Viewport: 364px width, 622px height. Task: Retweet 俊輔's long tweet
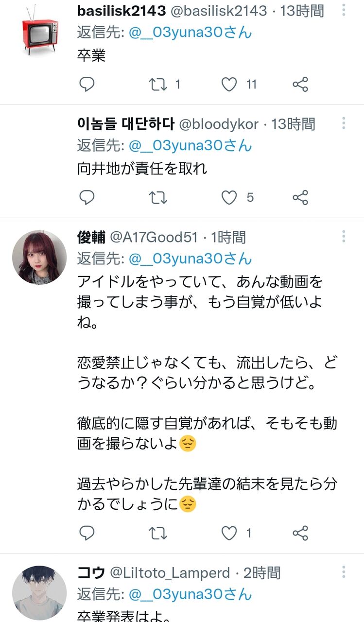click(x=158, y=533)
